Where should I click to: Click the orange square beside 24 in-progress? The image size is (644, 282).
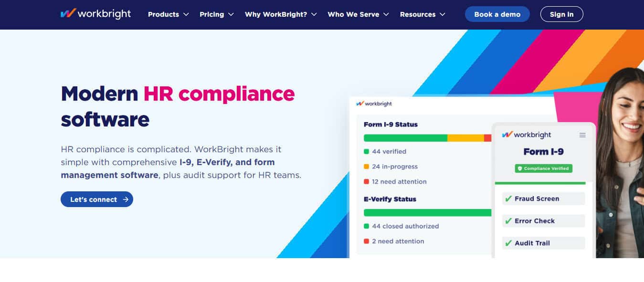[x=366, y=167]
